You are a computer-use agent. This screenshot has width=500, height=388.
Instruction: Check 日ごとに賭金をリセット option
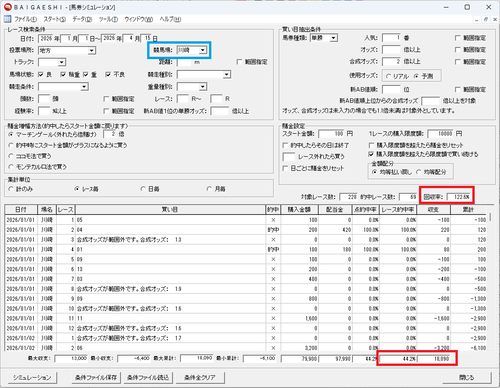pos(285,168)
